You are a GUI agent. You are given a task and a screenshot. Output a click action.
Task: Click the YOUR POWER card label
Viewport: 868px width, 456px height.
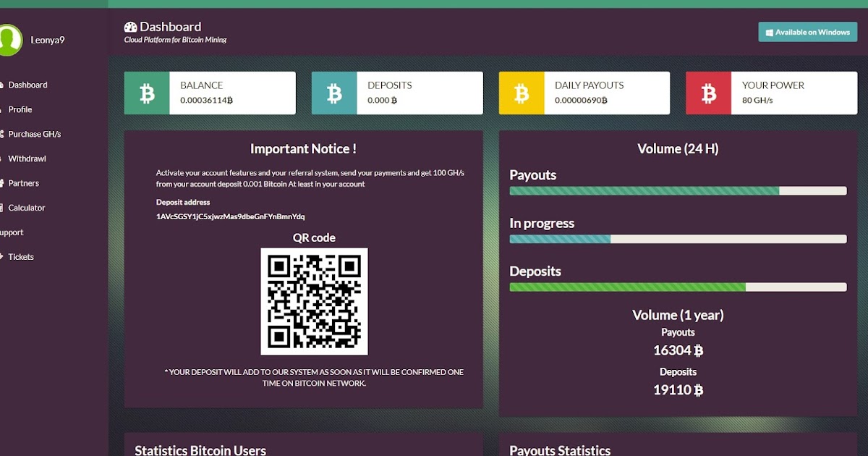coord(773,85)
